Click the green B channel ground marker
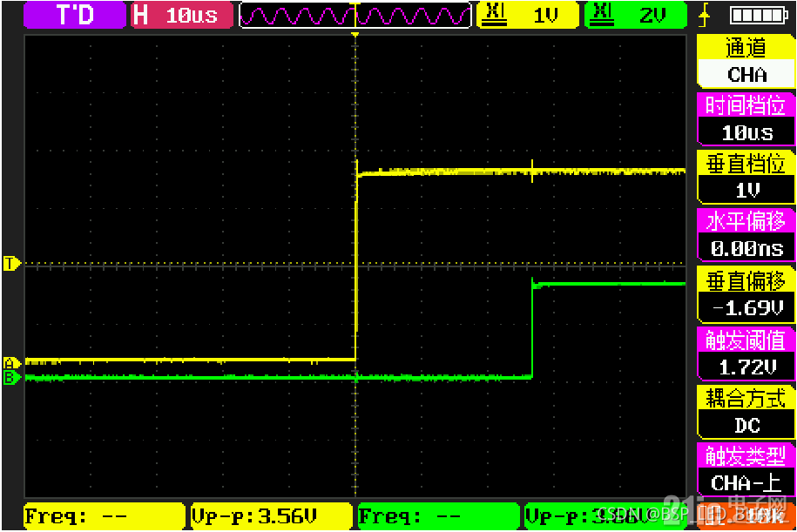 tap(11, 378)
